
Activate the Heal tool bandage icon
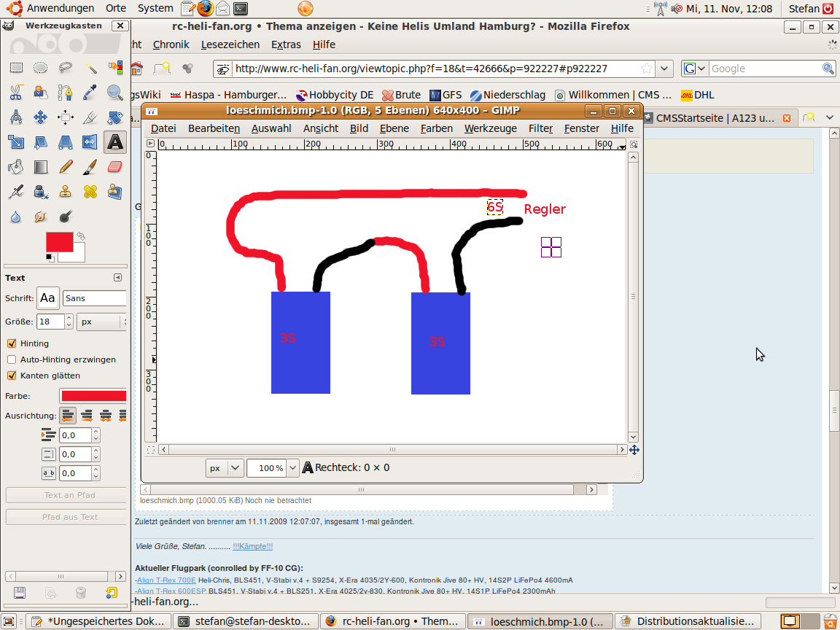pyautogui.click(x=90, y=192)
